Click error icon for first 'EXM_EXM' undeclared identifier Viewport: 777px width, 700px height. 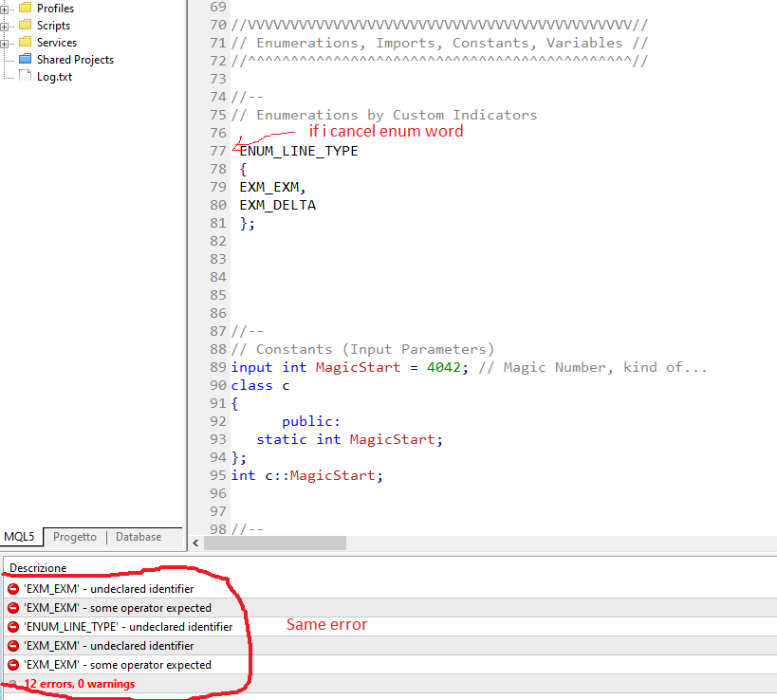click(13, 589)
